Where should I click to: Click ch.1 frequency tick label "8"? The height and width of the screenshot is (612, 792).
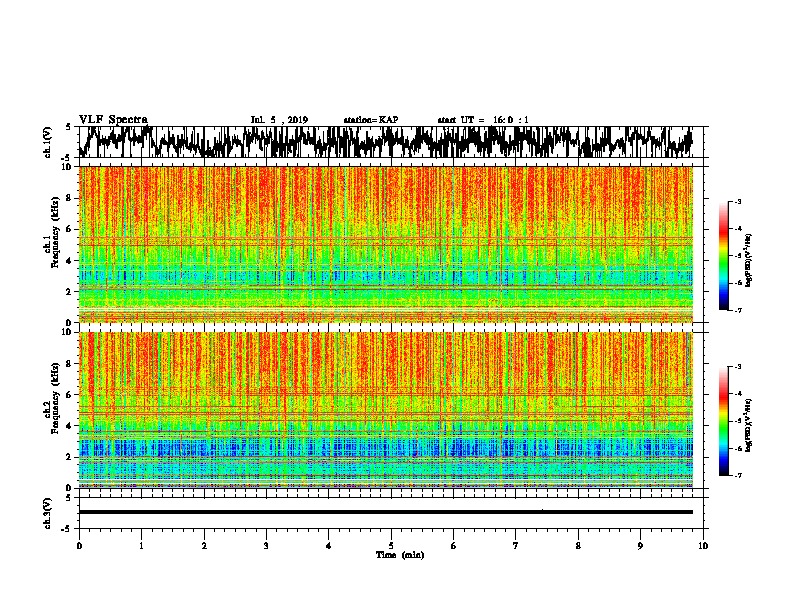click(x=70, y=198)
